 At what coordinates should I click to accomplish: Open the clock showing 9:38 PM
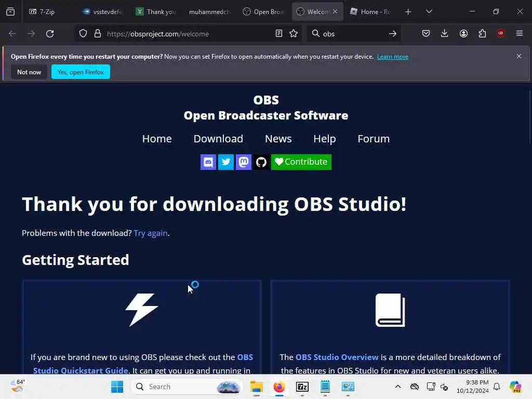[x=473, y=387]
